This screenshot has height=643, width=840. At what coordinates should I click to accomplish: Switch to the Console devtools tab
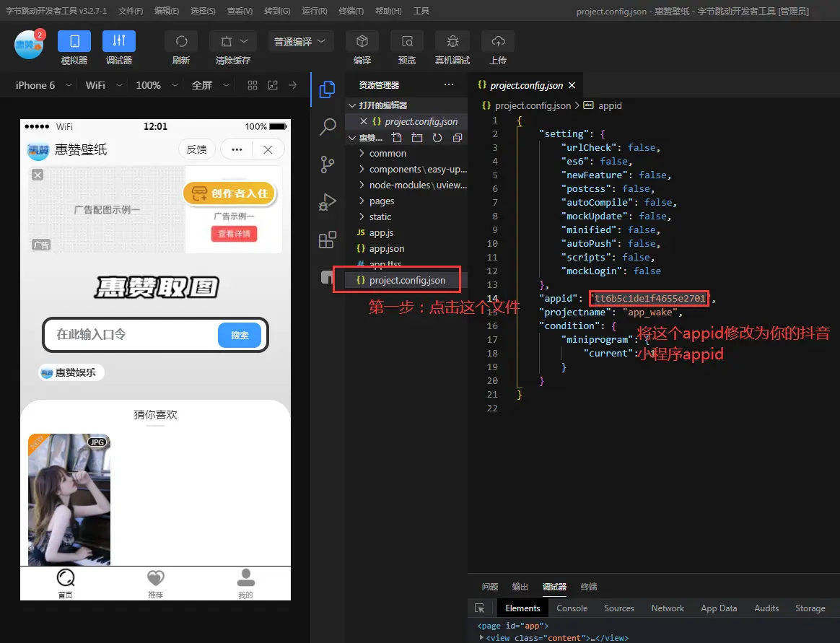coord(572,608)
